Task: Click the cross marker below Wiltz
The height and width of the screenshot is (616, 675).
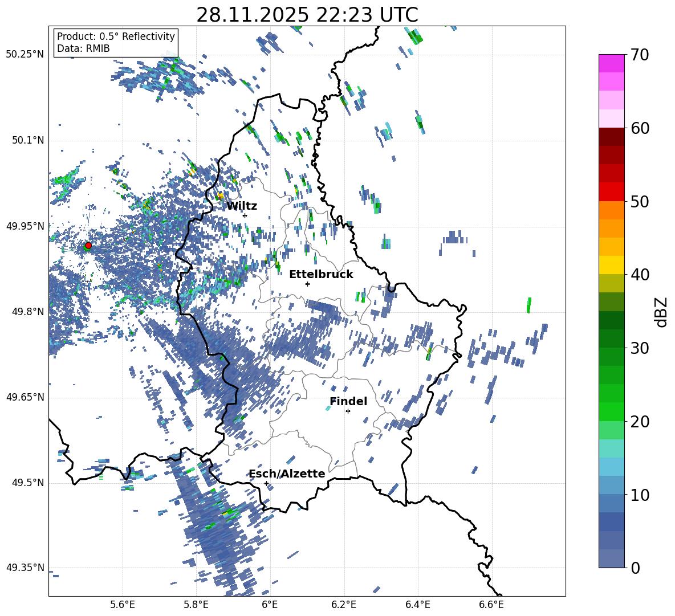Action: pyautogui.click(x=245, y=215)
